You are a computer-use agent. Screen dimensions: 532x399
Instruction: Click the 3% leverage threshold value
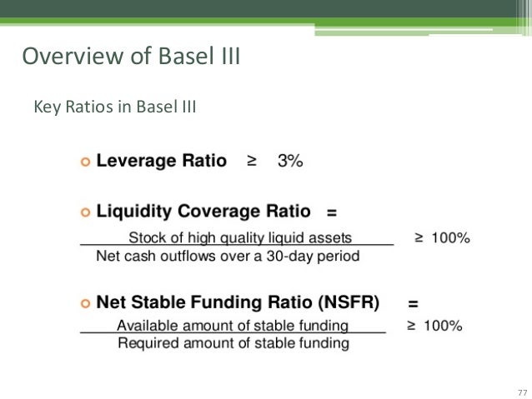pyautogui.click(x=289, y=162)
